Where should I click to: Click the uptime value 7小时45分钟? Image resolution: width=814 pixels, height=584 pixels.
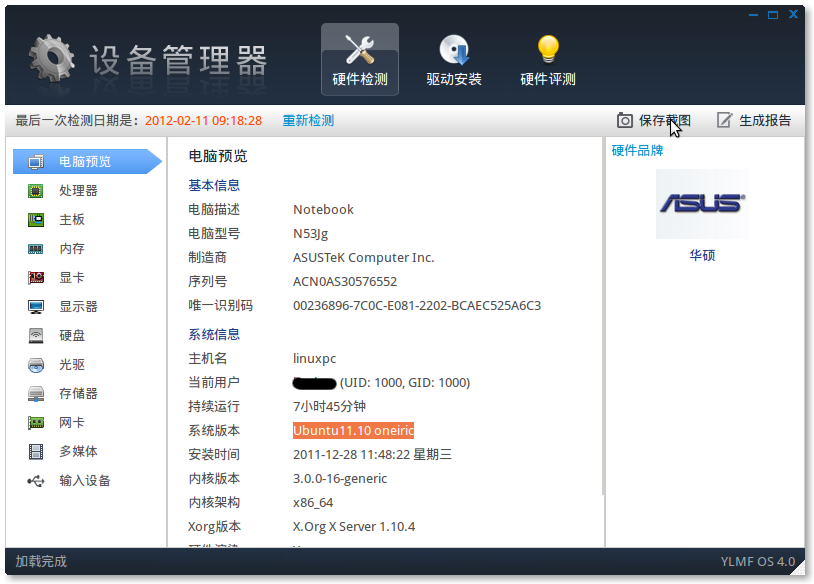[329, 406]
